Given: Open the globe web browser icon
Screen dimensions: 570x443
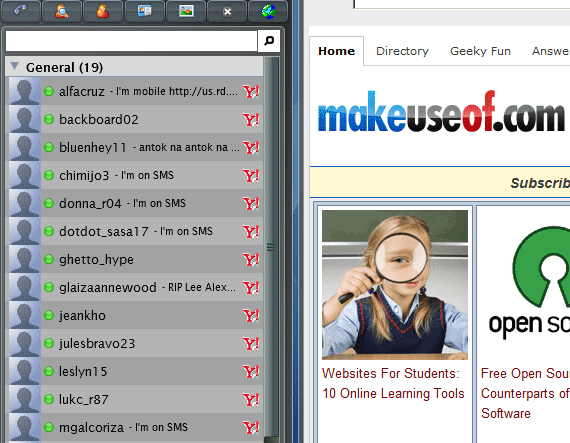Looking at the screenshot, I should point(268,11).
